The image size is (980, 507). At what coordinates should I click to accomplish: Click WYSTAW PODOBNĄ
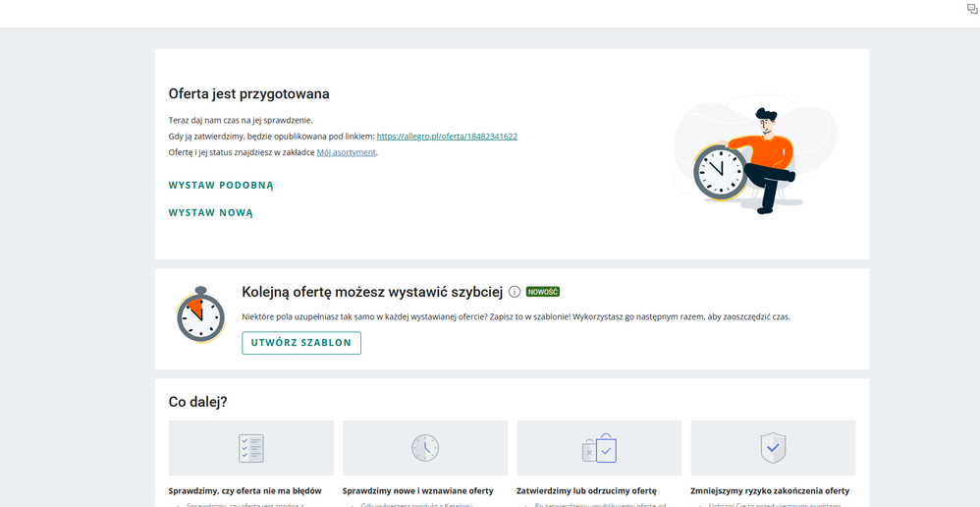(x=221, y=186)
